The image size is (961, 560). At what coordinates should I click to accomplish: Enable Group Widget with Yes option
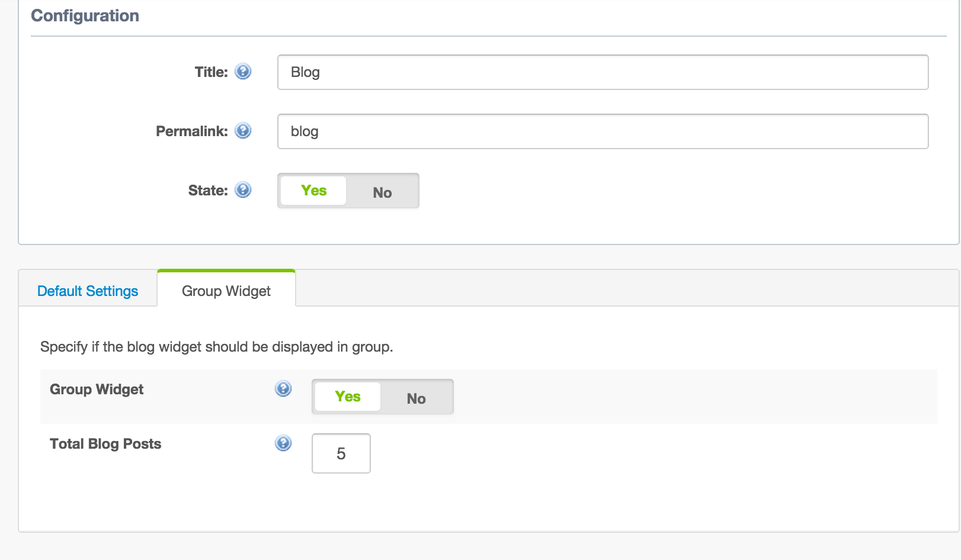pos(348,397)
